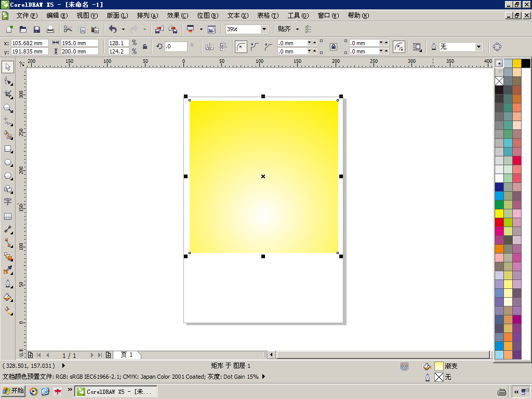Image resolution: width=532 pixels, height=399 pixels.
Task: Mirror the object vertically
Action: coord(223,47)
